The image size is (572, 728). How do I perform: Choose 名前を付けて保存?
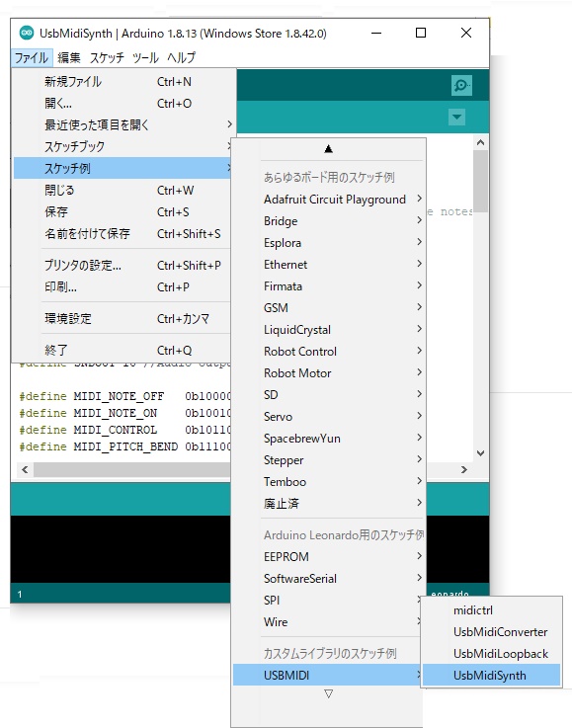point(123,233)
